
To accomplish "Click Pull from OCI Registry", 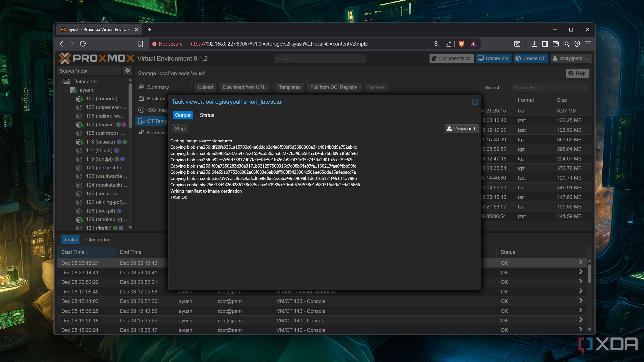I will coord(334,87).
